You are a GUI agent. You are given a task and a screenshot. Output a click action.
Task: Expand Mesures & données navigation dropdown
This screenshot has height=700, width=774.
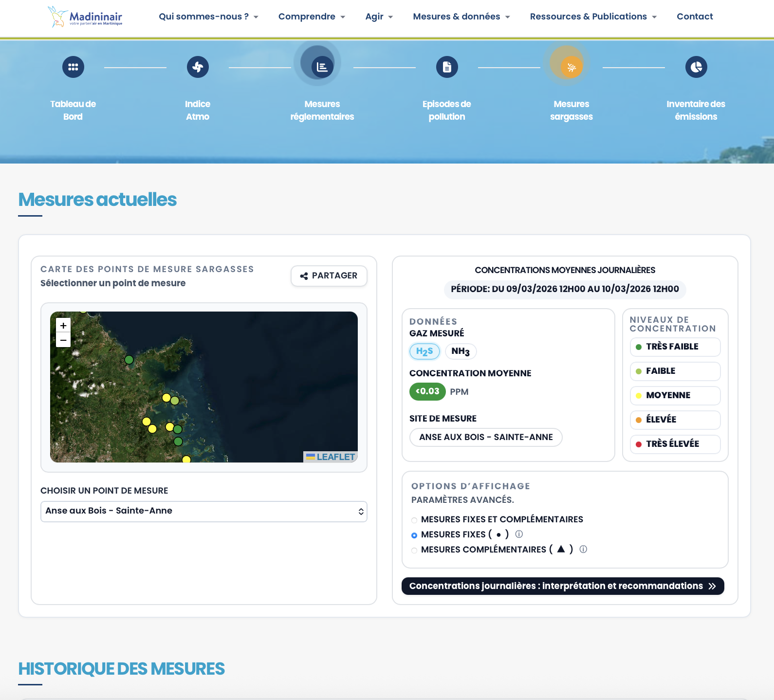[x=461, y=17]
